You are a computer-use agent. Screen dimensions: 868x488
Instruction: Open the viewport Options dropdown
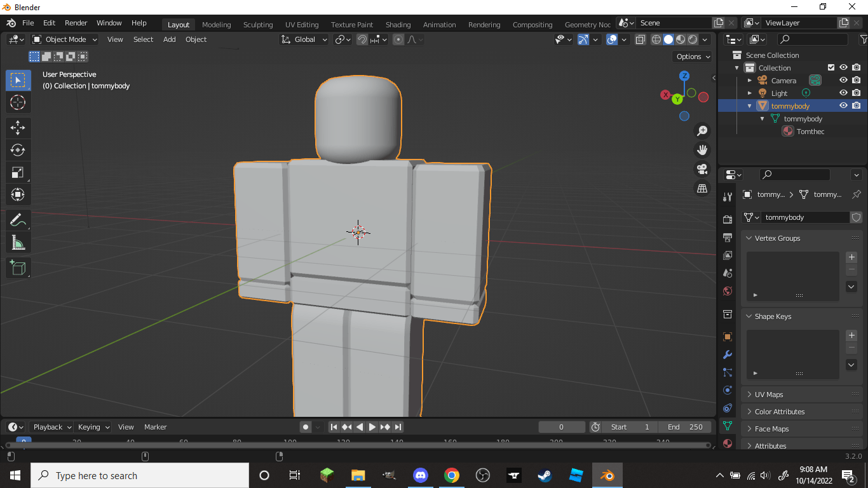tap(693, 57)
